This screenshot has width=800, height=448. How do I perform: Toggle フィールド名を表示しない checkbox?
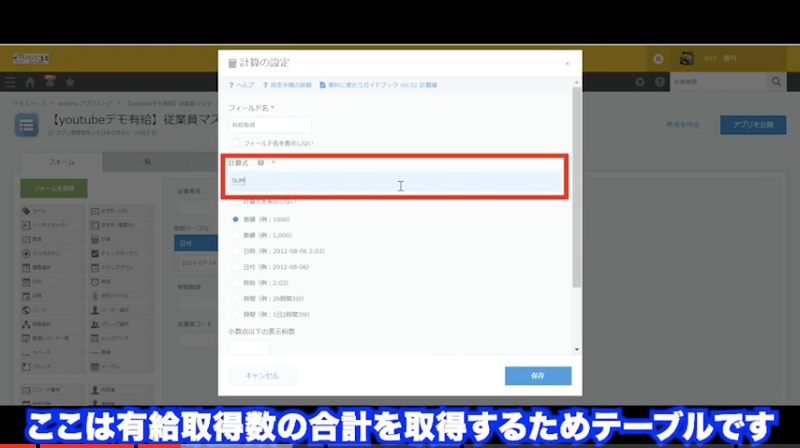click(x=235, y=144)
